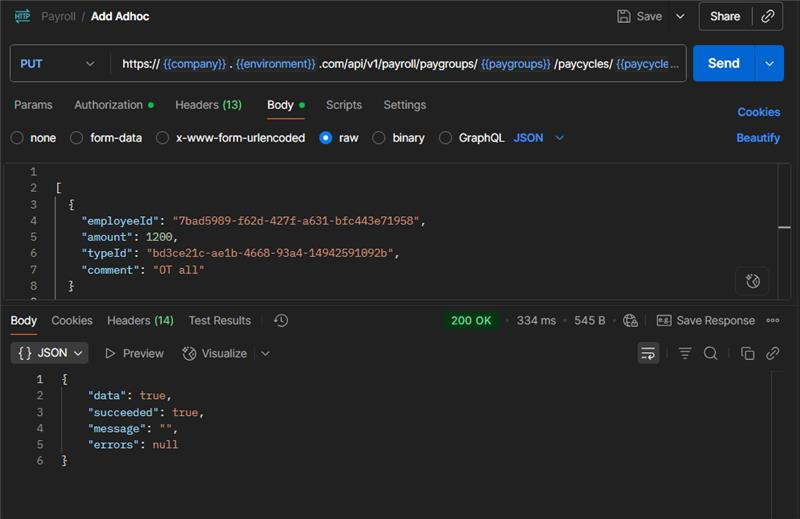The width and height of the screenshot is (800, 519).
Task: Open the response Test Results tab
Action: pos(219,320)
